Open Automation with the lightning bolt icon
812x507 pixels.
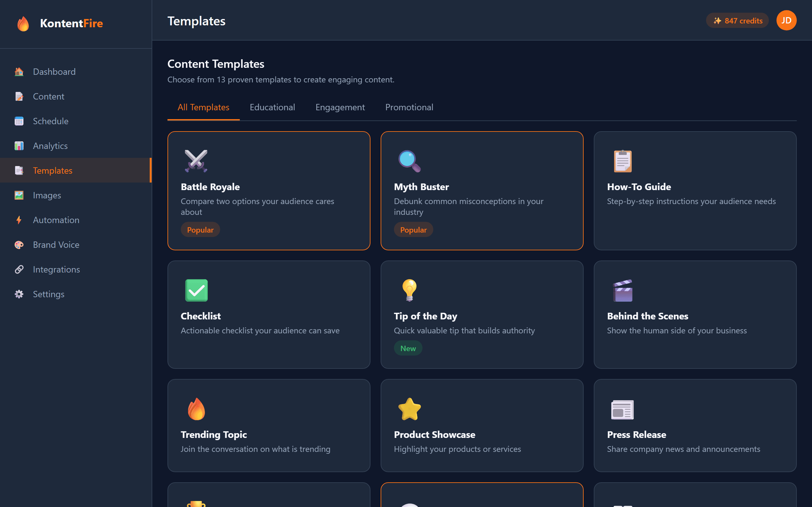point(19,220)
